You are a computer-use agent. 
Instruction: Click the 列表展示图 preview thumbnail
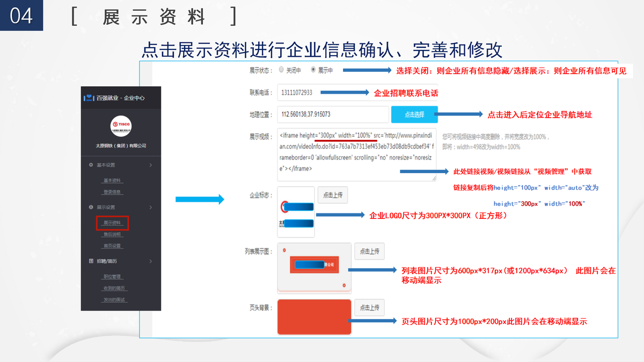click(x=314, y=268)
